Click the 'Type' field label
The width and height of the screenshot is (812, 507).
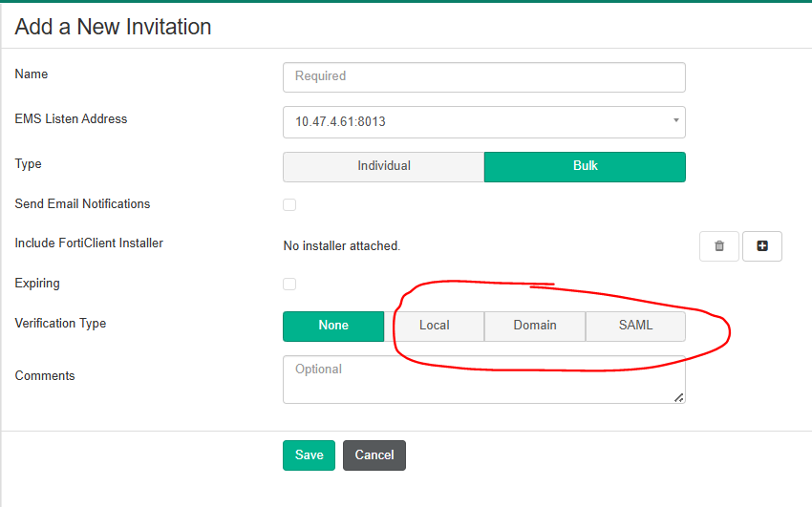pyautogui.click(x=28, y=164)
